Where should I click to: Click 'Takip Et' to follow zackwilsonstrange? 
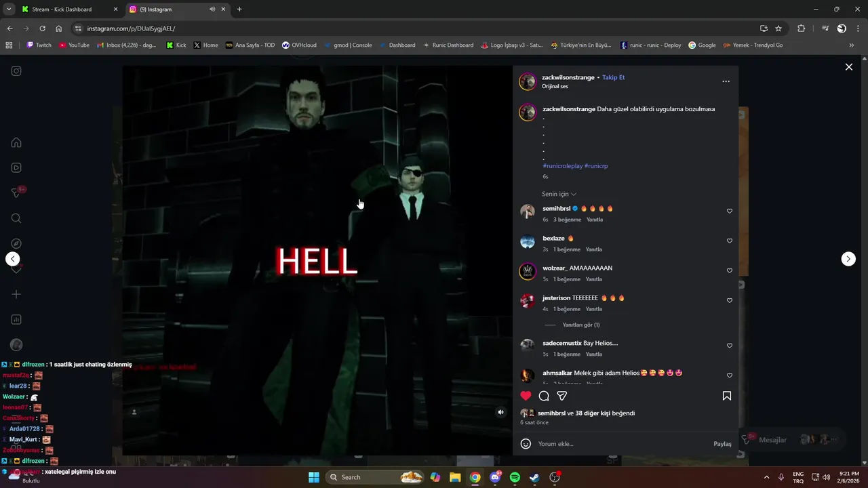click(614, 77)
